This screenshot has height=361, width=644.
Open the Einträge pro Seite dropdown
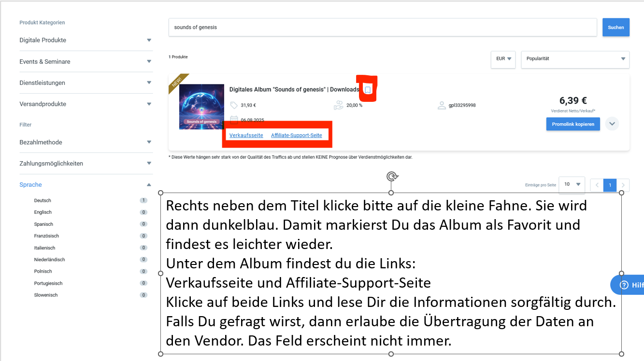point(572,184)
